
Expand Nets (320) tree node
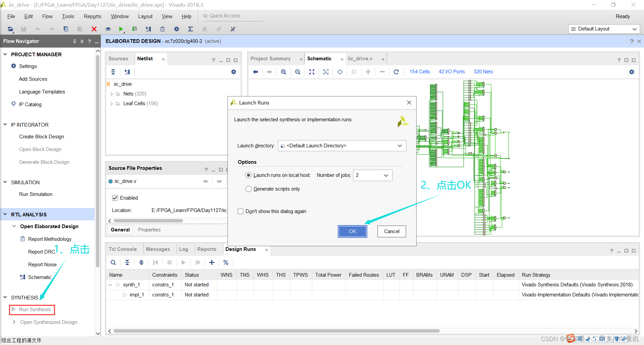click(112, 94)
